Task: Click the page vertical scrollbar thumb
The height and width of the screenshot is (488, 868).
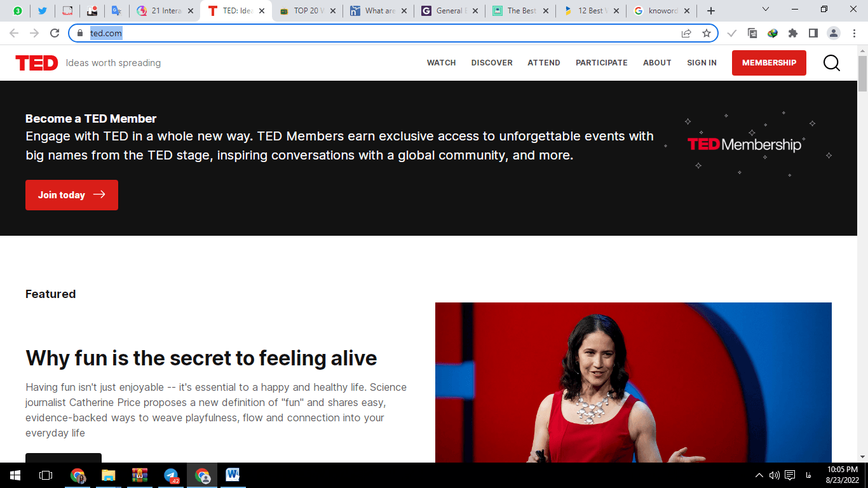Action: point(862,73)
